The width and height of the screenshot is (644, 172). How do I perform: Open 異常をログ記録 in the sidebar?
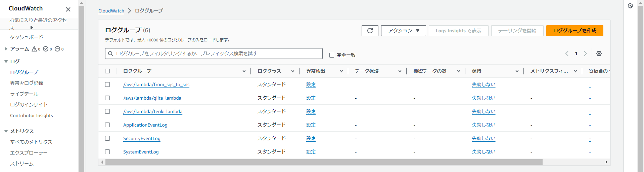pos(27,83)
